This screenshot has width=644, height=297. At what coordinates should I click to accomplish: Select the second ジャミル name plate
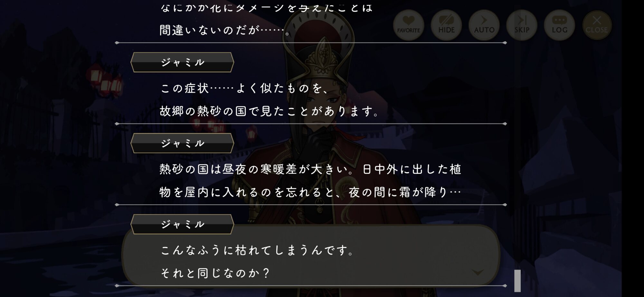182,143
